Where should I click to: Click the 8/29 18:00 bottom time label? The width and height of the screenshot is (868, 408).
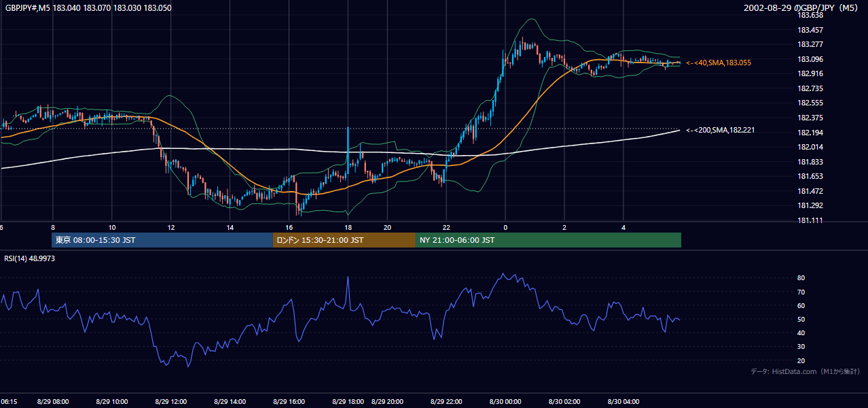point(348,401)
